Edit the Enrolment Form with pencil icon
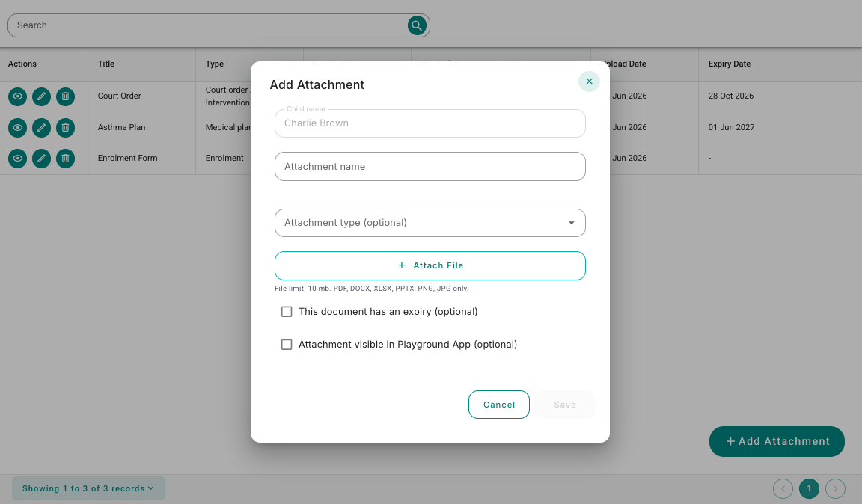The image size is (862, 504). point(41,159)
